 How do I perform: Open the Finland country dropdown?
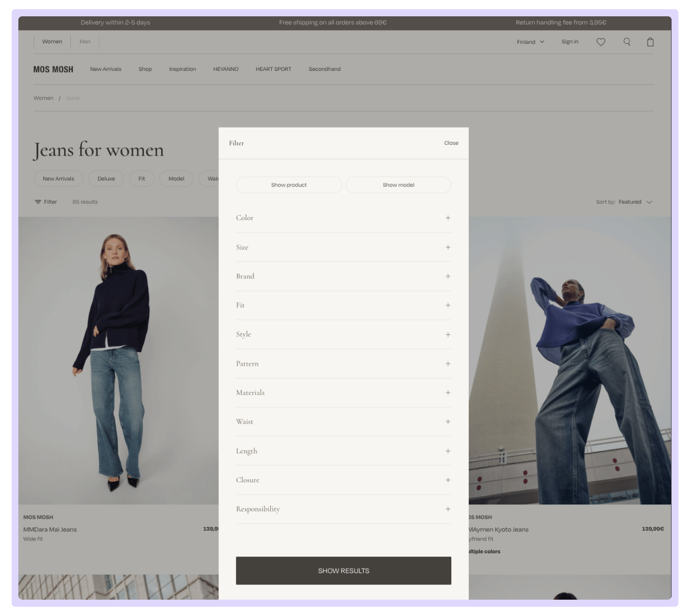click(530, 42)
